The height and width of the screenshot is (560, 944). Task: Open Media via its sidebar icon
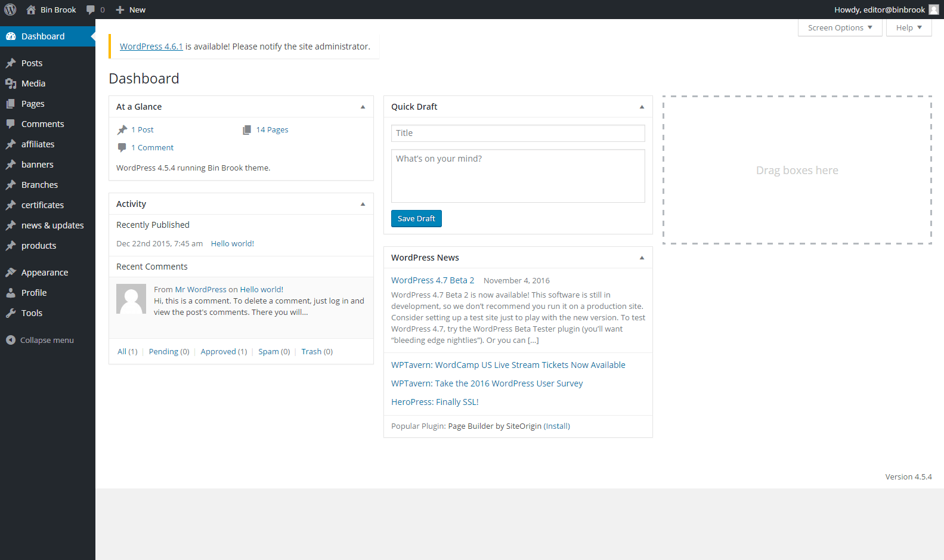click(11, 83)
